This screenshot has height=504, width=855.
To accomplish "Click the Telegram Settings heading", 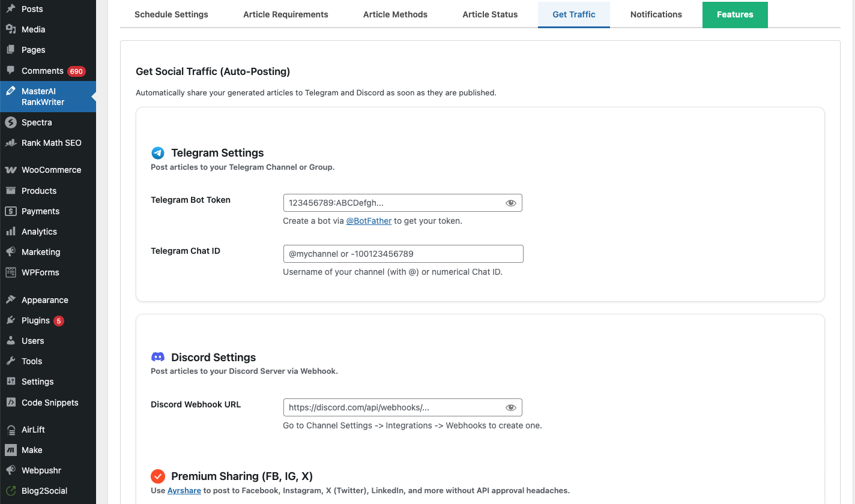I will point(217,153).
